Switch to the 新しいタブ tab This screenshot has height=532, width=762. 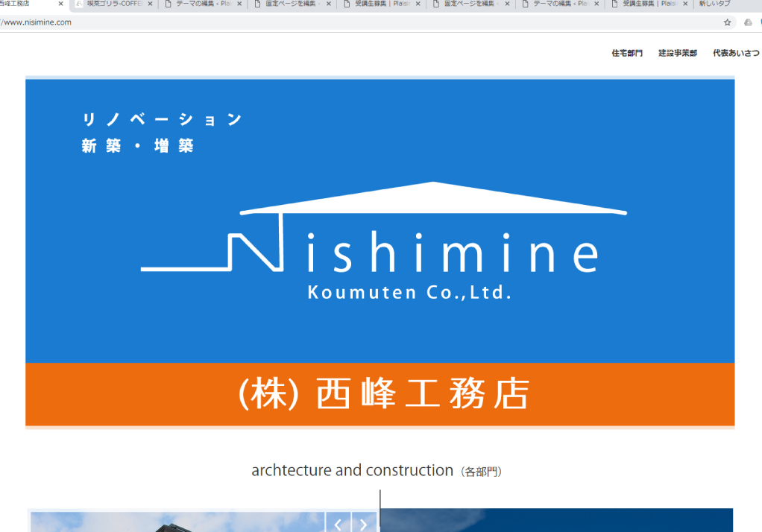[714, 4]
